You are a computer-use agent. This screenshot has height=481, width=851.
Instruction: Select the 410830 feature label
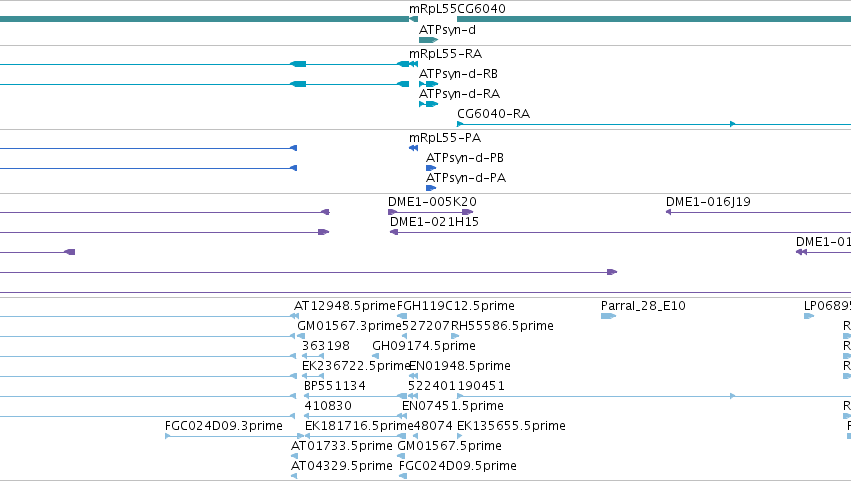[x=328, y=406]
